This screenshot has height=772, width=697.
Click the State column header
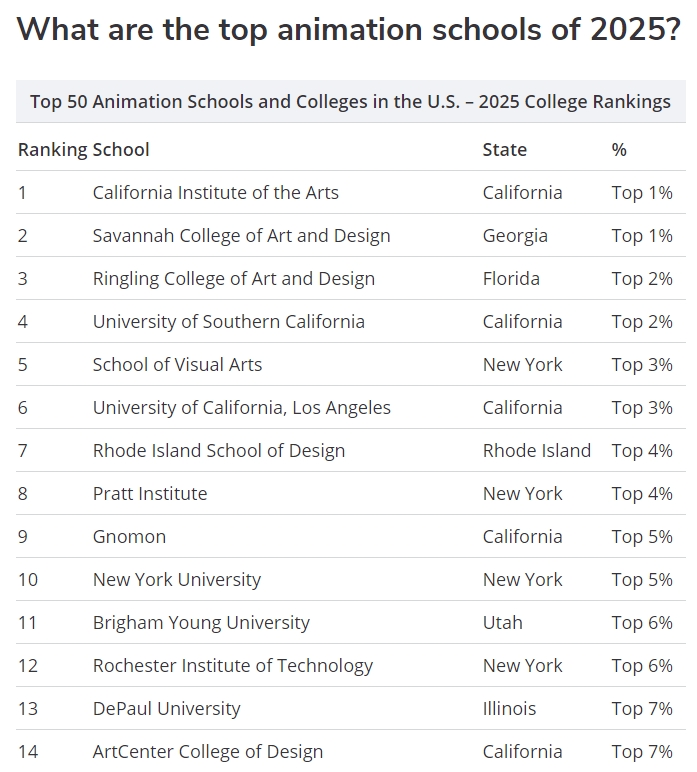(505, 150)
